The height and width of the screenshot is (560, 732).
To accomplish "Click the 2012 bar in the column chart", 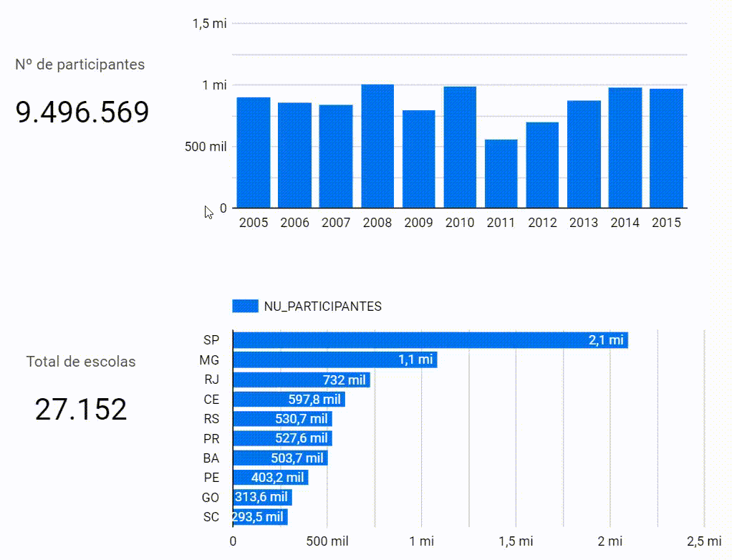I will click(542, 165).
